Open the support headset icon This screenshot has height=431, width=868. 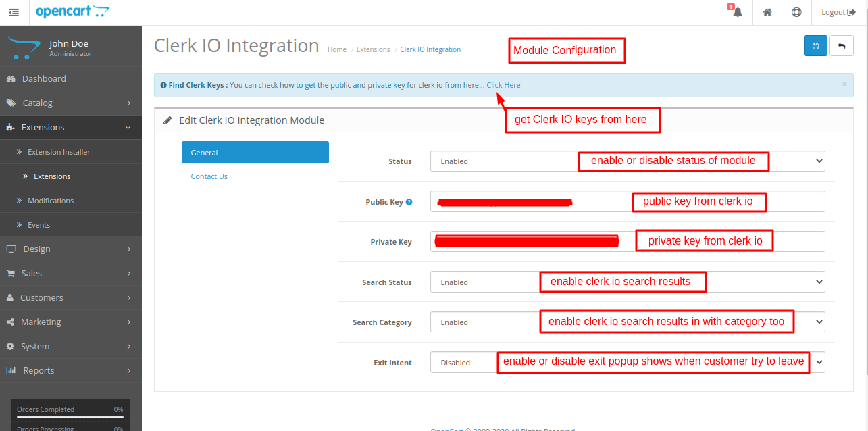point(796,12)
